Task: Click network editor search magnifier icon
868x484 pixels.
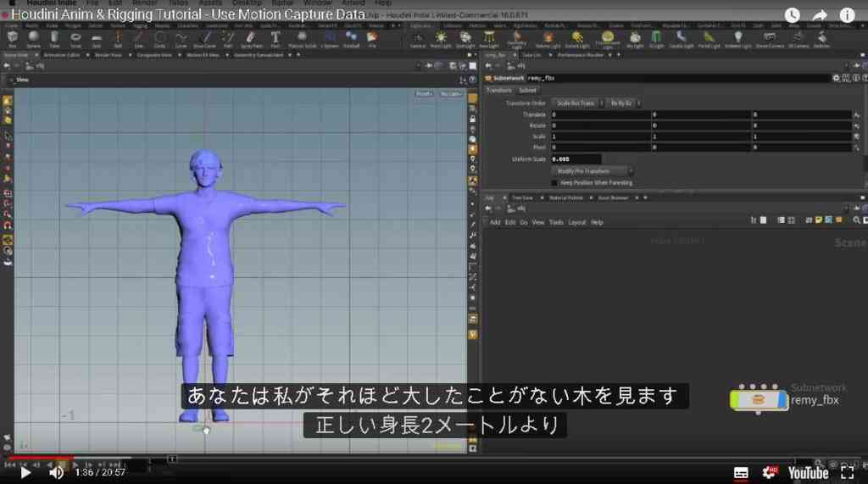Action: [856, 220]
